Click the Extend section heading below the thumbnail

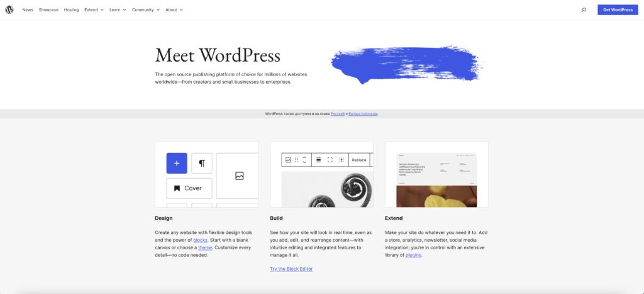[394, 218]
